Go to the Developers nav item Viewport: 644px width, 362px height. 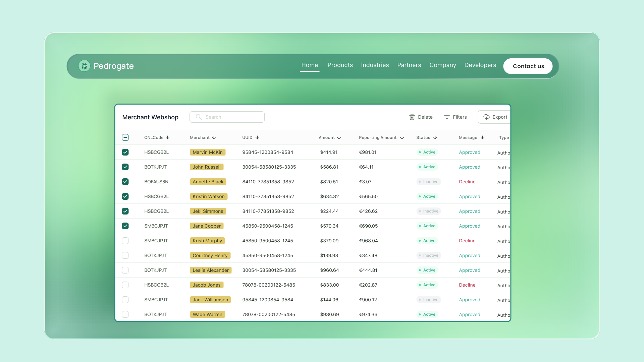click(x=480, y=65)
